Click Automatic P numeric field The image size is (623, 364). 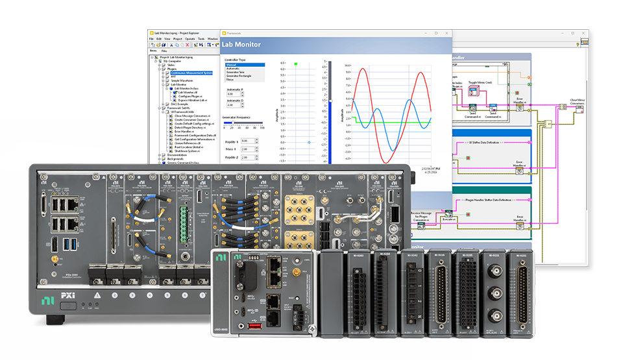pyautogui.click(x=233, y=94)
